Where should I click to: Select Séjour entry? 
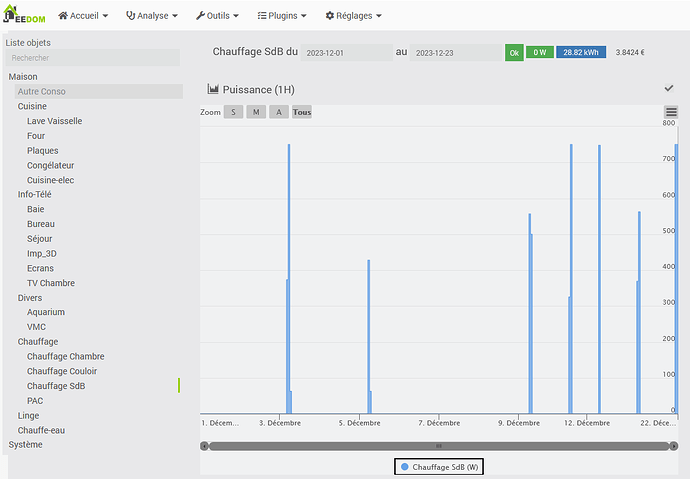pos(40,239)
